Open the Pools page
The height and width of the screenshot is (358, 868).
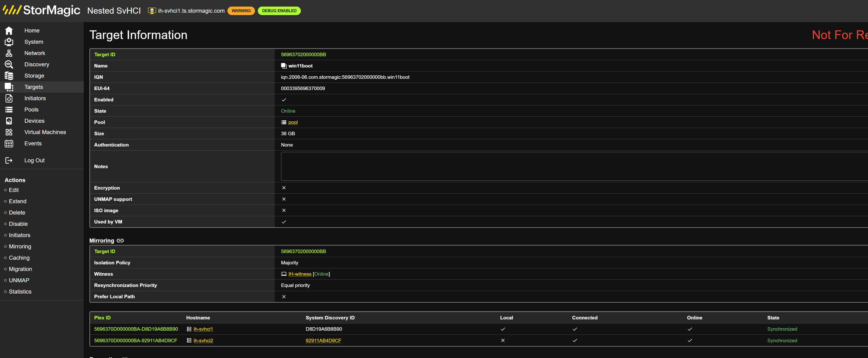point(31,109)
